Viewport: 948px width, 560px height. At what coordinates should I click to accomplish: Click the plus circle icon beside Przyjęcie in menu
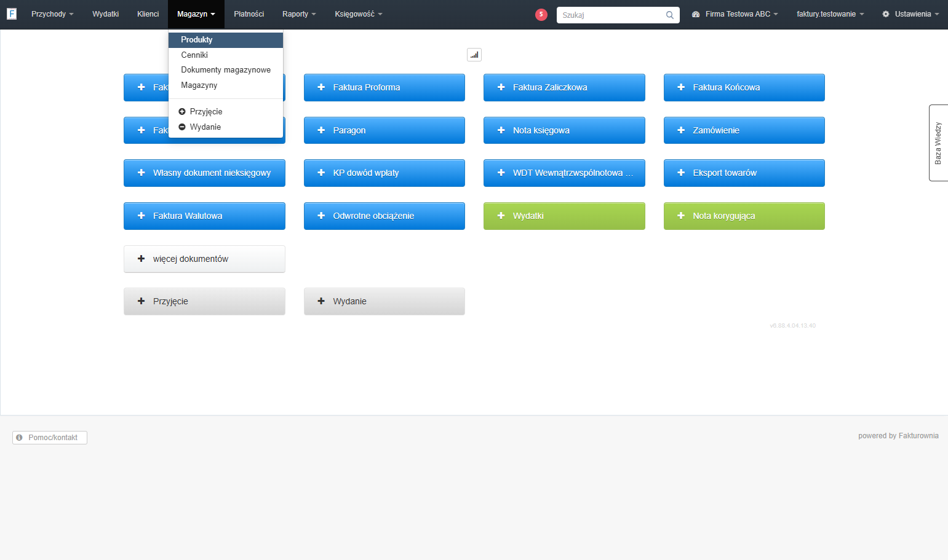(x=182, y=111)
